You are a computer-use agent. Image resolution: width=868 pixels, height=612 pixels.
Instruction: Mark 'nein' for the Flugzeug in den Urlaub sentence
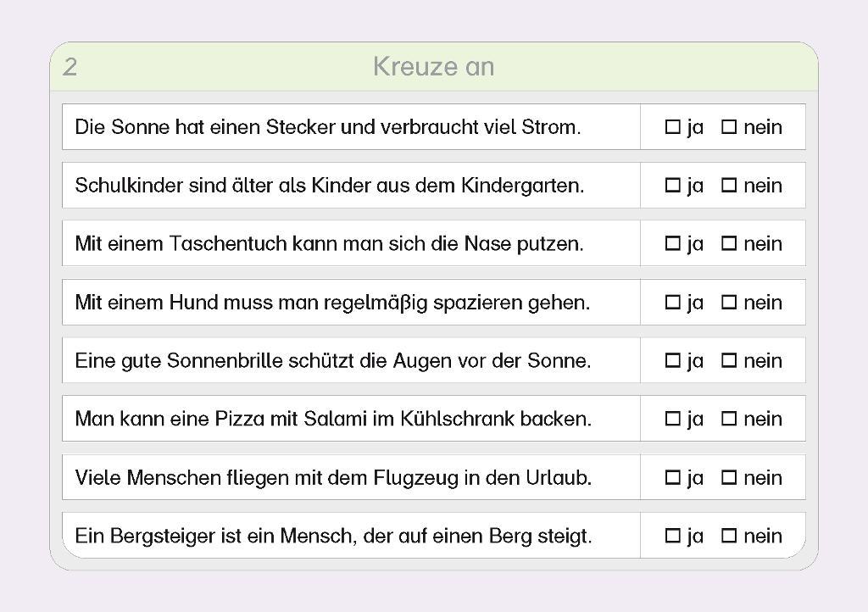coord(729,478)
